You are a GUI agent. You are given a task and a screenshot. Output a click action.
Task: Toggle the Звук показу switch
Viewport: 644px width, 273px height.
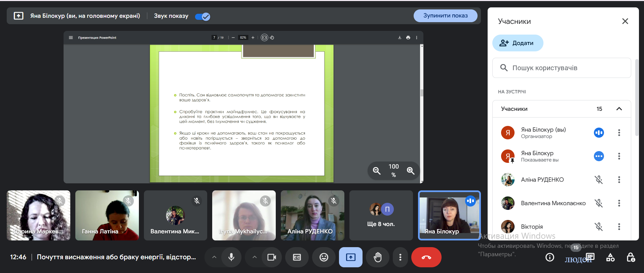[202, 16]
